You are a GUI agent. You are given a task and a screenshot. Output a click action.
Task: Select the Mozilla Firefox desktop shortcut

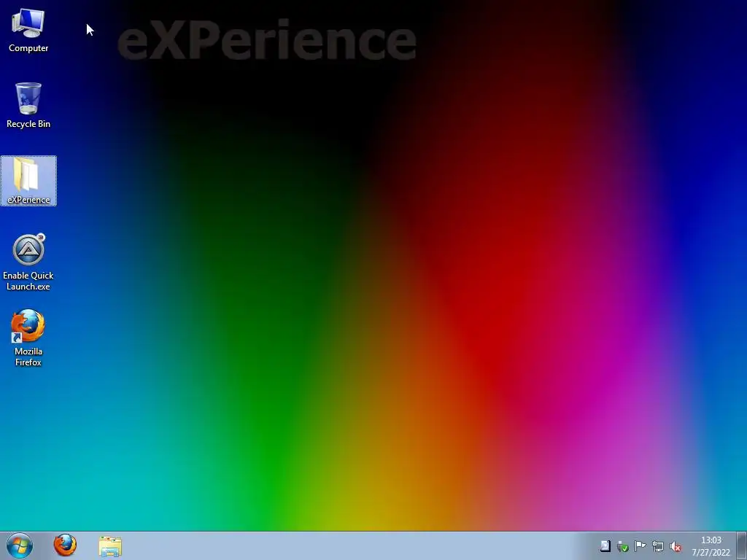28,338
